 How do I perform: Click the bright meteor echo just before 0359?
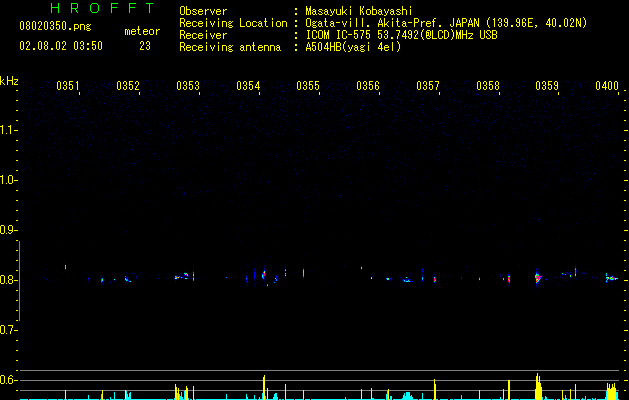pyautogui.click(x=538, y=277)
